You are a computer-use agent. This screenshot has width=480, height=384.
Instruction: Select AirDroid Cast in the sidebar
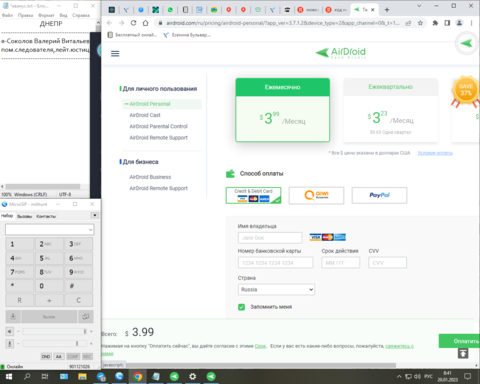[x=145, y=115]
